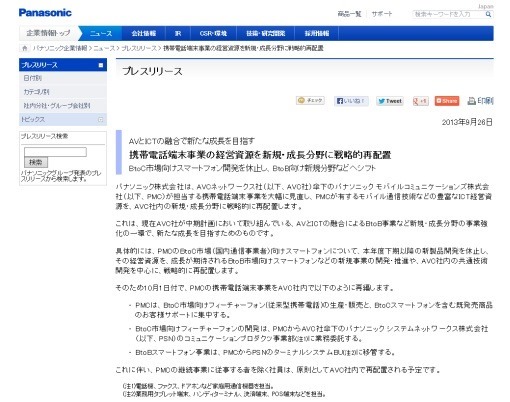Click パナソニック企業情報 breadcrumb link
Screen dimensions: 510x402
click(x=60, y=48)
